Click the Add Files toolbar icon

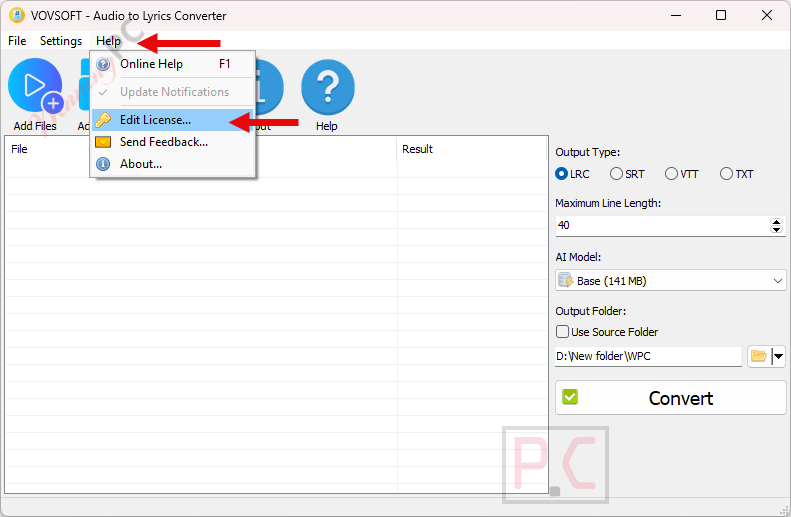[35, 86]
